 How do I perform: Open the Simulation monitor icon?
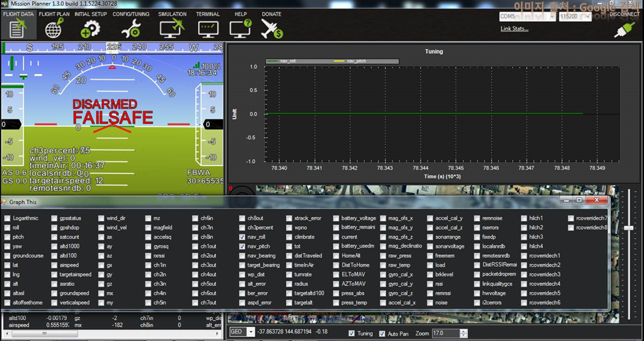(172, 29)
